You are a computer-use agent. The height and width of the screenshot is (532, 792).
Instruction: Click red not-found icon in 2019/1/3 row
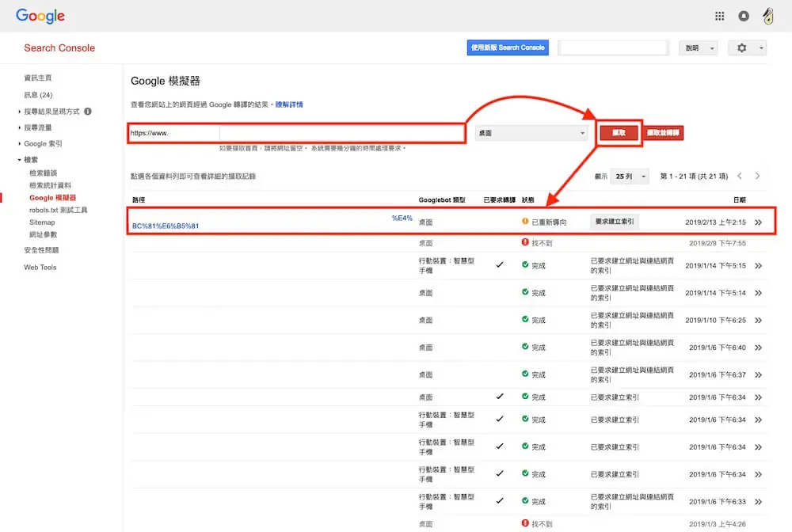coord(525,523)
